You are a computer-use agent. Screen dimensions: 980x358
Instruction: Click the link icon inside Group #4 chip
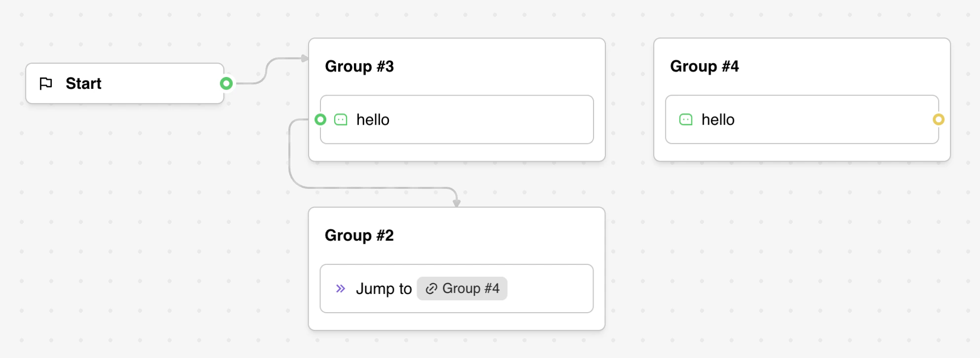(431, 288)
